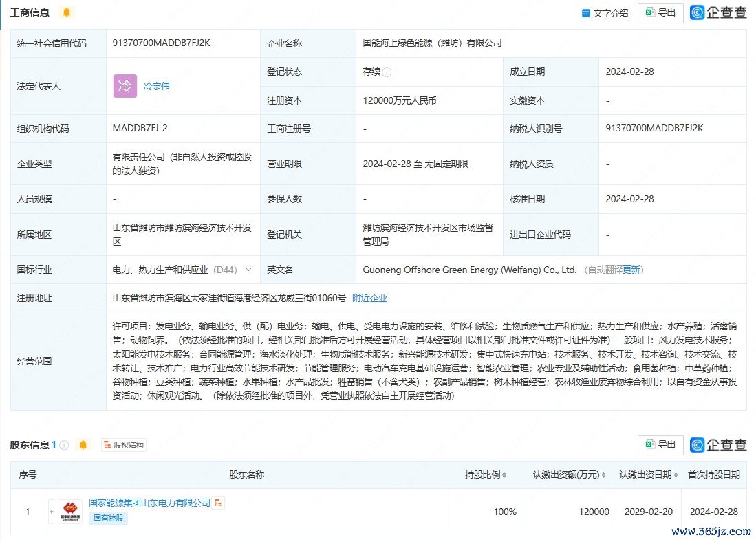756x542 pixels.
Task: Click the 参保人数 label cell
Action: (x=308, y=199)
